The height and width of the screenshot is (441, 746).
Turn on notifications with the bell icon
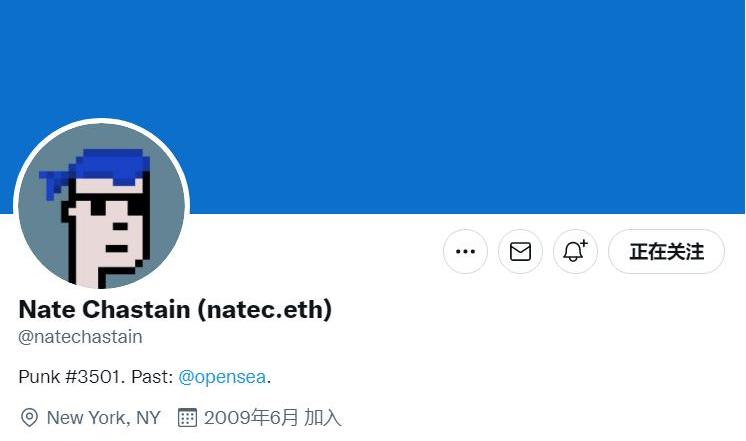click(x=575, y=251)
